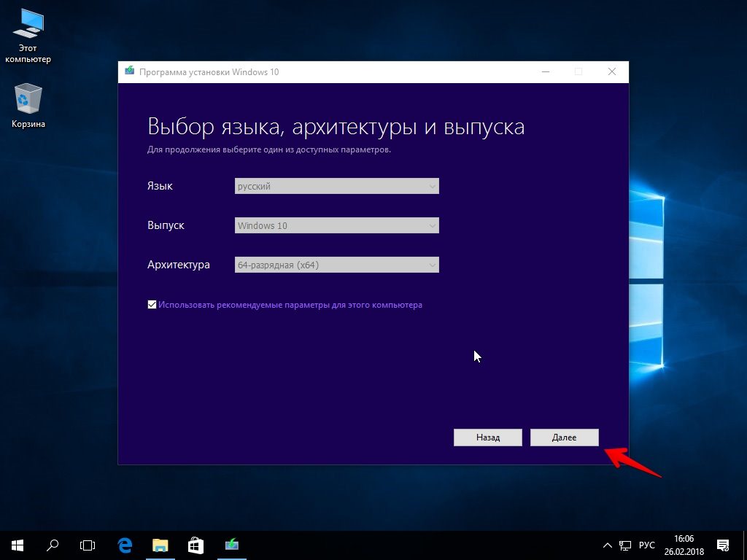This screenshot has height=560, width=747.
Task: Click the Далее button
Action: tap(565, 437)
